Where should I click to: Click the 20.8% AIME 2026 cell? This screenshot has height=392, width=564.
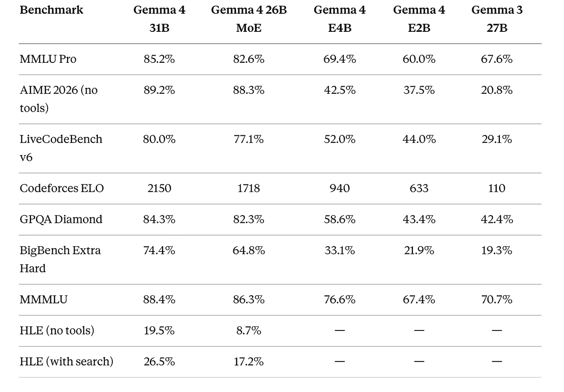497,90
